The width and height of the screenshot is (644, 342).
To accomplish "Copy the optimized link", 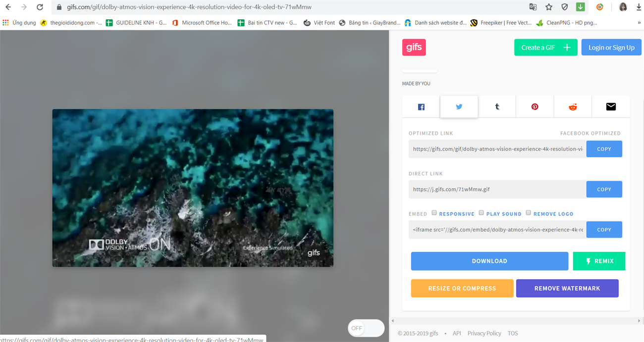I will [604, 149].
